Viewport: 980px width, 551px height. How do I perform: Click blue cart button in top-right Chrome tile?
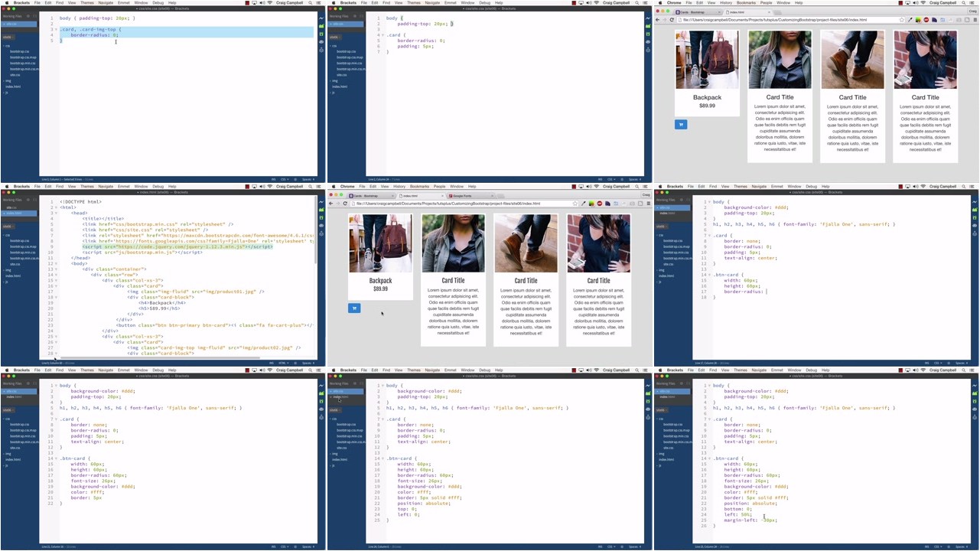point(681,125)
